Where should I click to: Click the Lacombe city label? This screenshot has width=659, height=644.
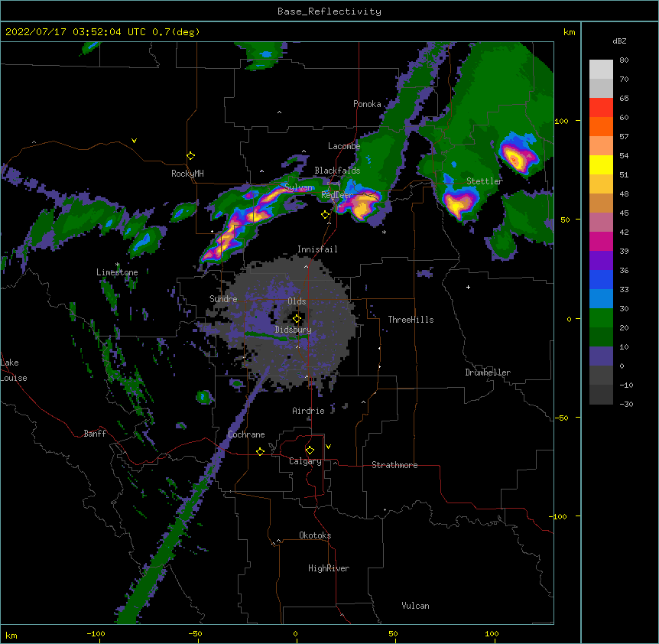[344, 146]
